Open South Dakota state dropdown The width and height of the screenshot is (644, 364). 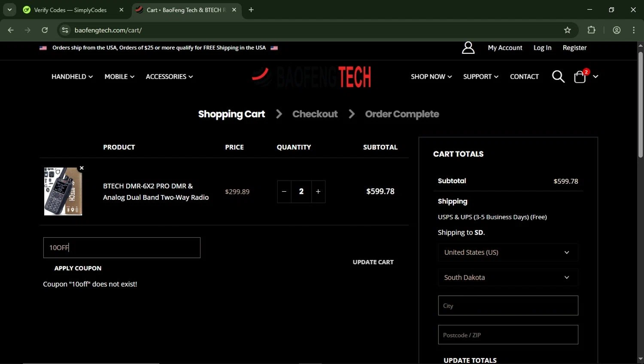click(508, 278)
